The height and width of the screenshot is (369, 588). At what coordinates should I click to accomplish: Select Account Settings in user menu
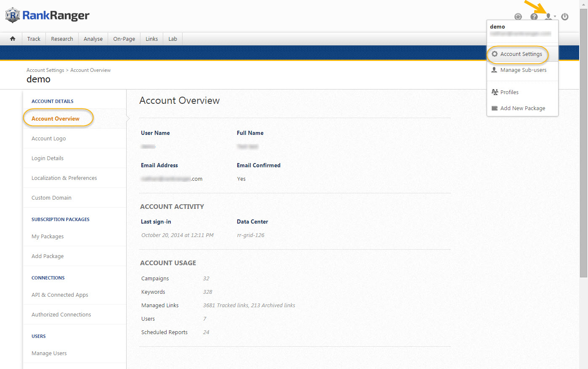[x=521, y=54]
